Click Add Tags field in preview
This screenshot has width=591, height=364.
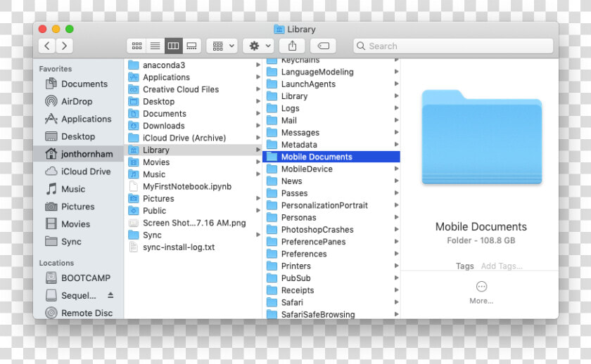(x=502, y=266)
